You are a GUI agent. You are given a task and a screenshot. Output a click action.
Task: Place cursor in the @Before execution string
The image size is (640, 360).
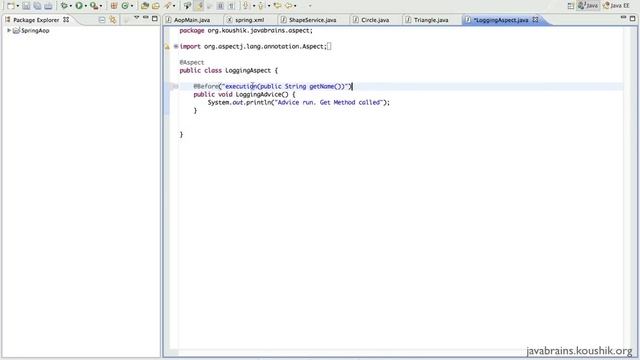point(285,87)
